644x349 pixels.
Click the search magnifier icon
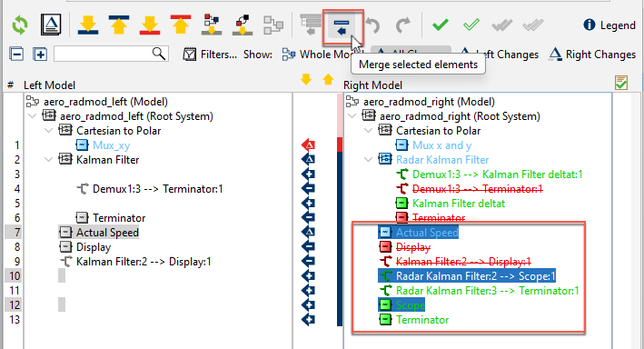point(159,54)
